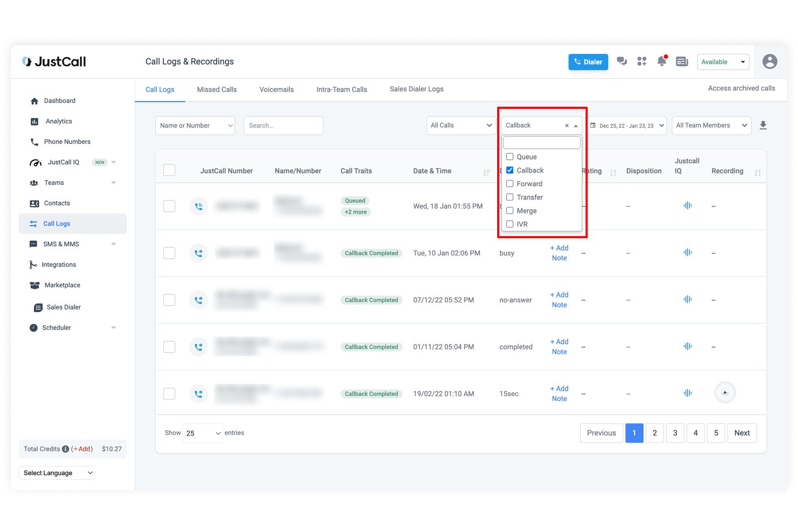
Task: Click the search box inside Callback dropdown
Action: coord(542,142)
